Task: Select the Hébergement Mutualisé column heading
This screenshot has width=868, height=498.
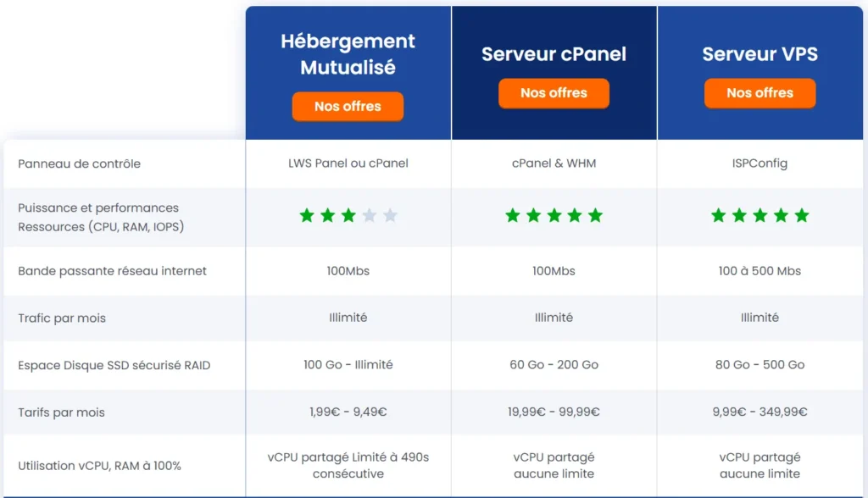Action: 348,54
